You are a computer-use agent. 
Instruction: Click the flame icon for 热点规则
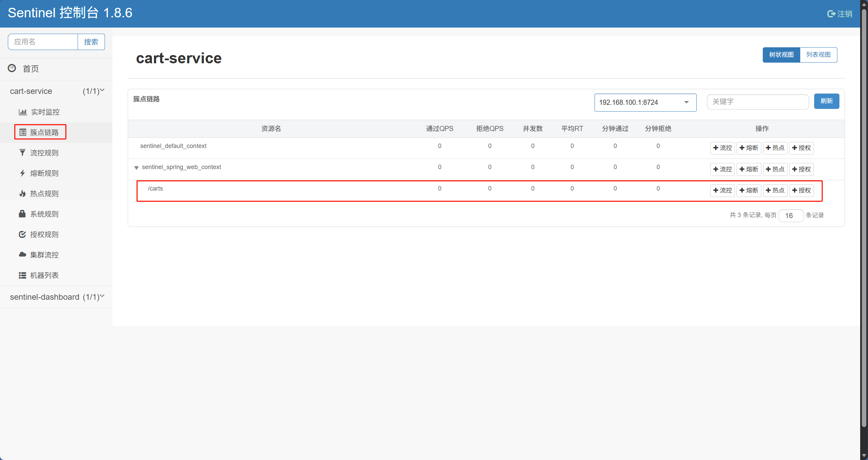(x=22, y=194)
